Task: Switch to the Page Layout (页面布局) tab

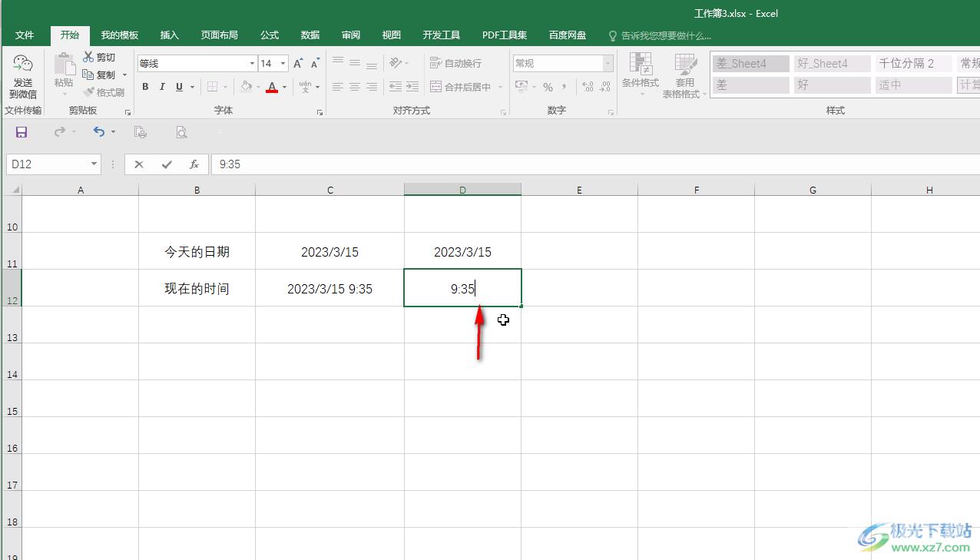Action: 220,35
